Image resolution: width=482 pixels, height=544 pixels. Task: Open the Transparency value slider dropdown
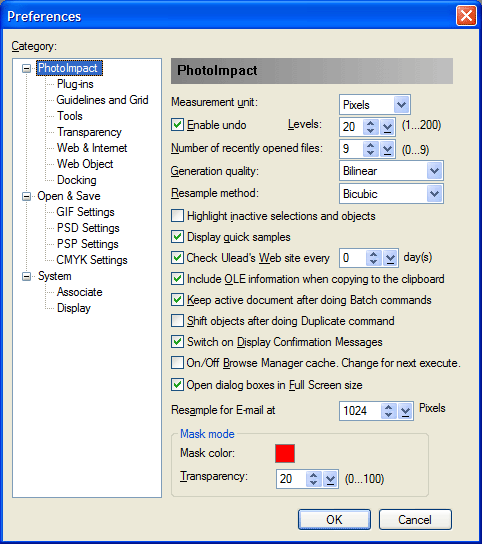pyautogui.click(x=330, y=479)
